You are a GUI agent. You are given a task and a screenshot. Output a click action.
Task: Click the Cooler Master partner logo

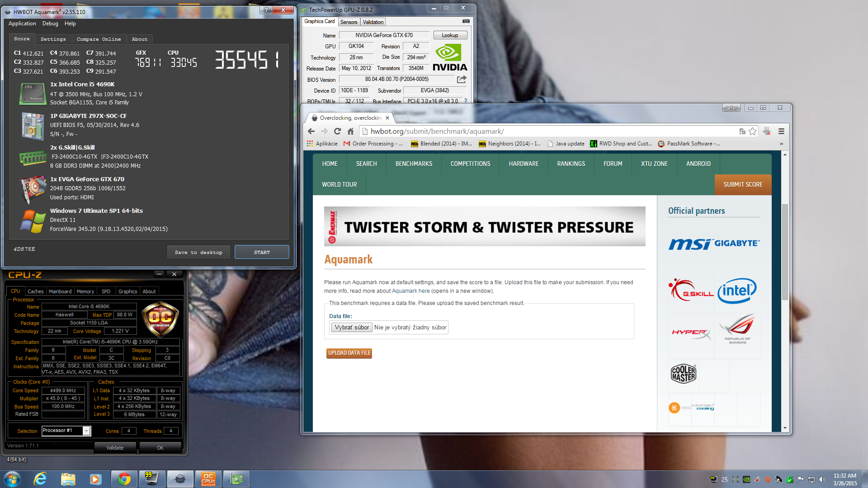[683, 374]
